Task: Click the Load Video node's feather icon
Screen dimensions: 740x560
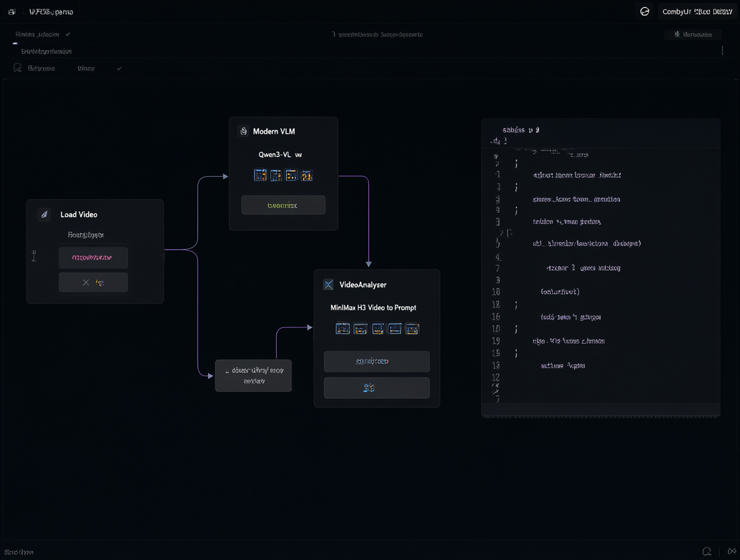Action: pos(44,214)
